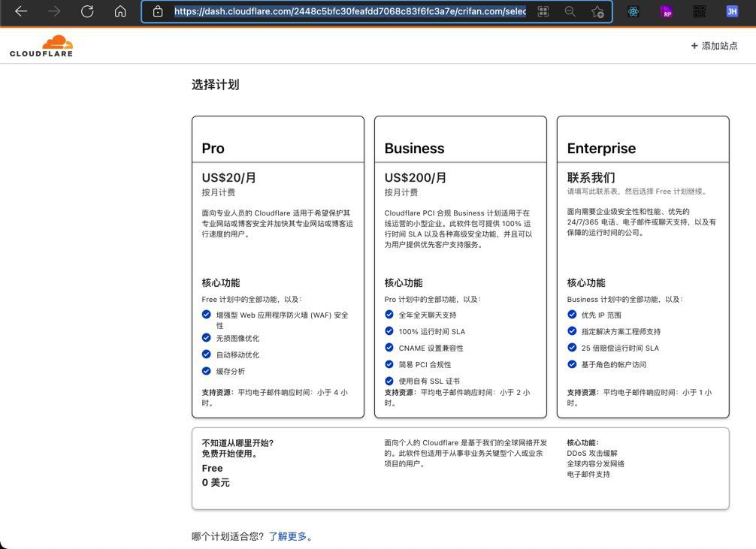The image size is (756, 549).
Task: Click 按月计费 under Business price
Action: pyautogui.click(x=401, y=192)
